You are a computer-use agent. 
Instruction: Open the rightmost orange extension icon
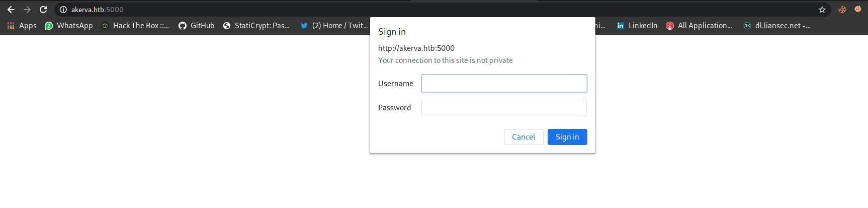[x=858, y=9]
